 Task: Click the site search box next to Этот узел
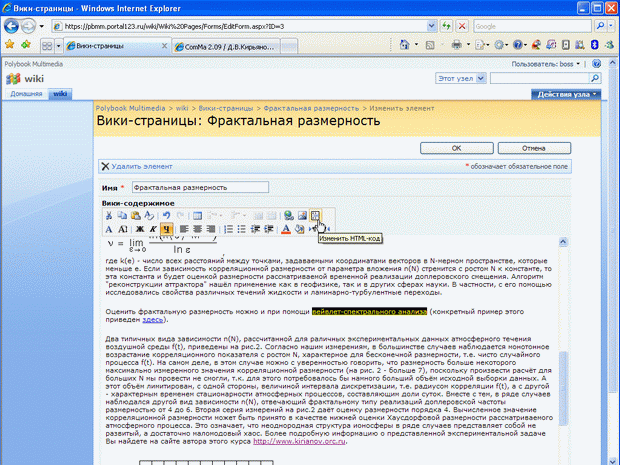[540, 78]
